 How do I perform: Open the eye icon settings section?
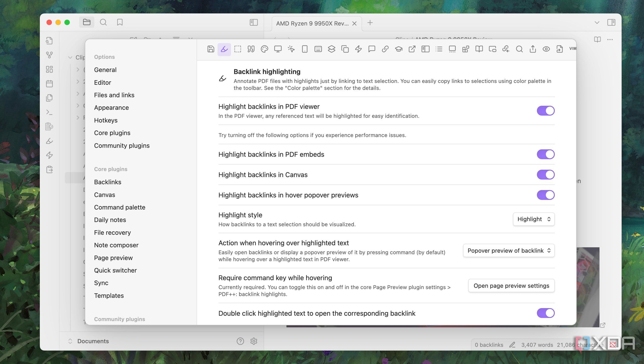click(546, 49)
